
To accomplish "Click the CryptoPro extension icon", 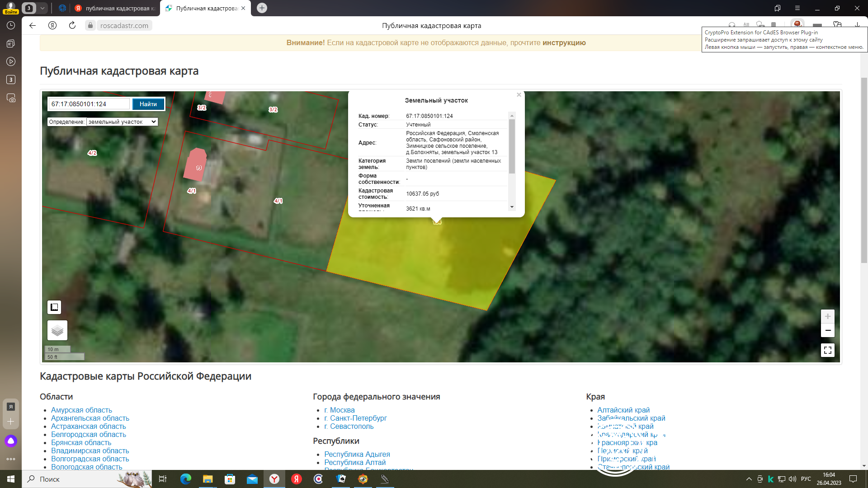I will pos(797,24).
